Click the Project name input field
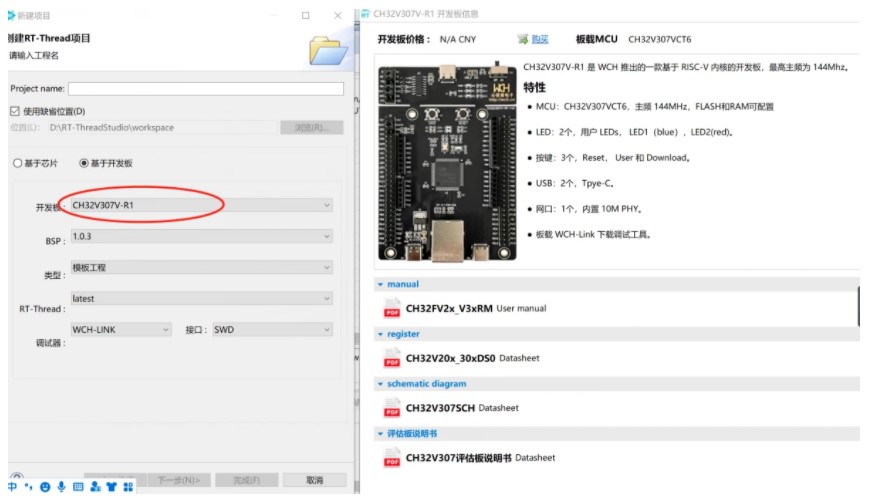Viewport: 869px width, 500px height. [206, 89]
